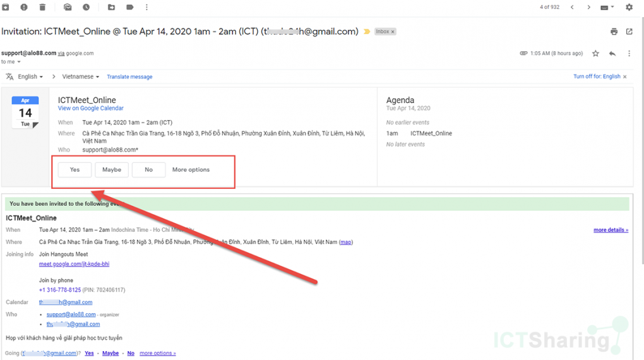Reply using the arrow icon
Screen dimensions: 644x360
pyautogui.click(x=612, y=54)
